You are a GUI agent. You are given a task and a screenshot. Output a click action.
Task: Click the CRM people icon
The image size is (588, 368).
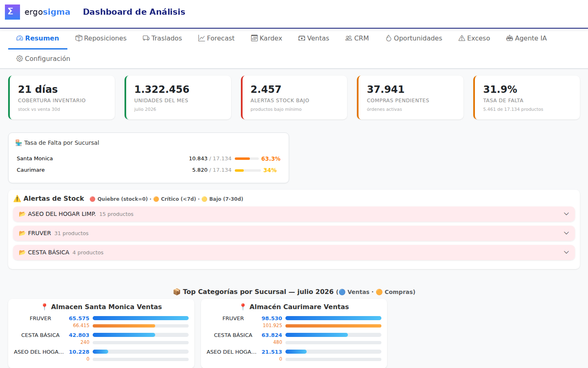click(x=349, y=38)
